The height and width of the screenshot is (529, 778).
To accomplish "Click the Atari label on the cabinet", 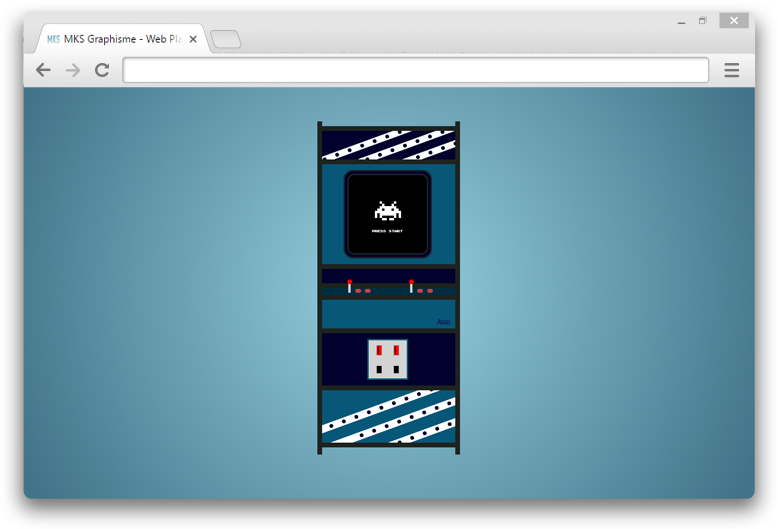I will (x=444, y=322).
